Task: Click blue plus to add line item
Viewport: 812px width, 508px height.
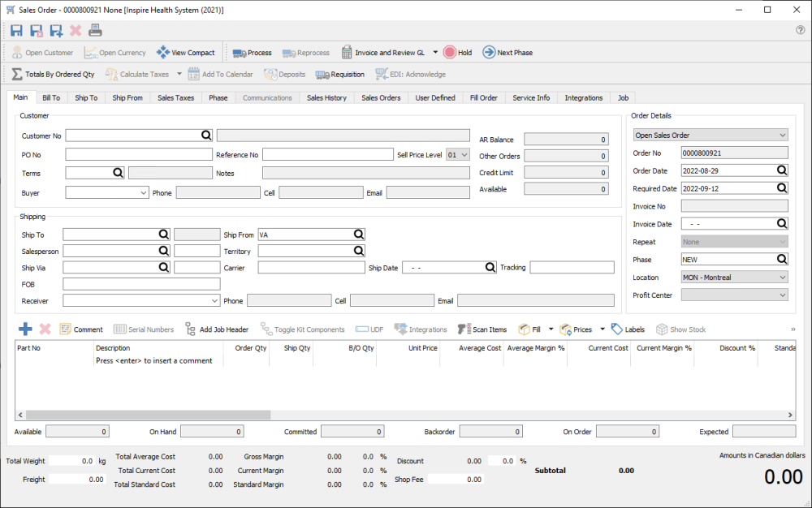Action: pyautogui.click(x=25, y=329)
